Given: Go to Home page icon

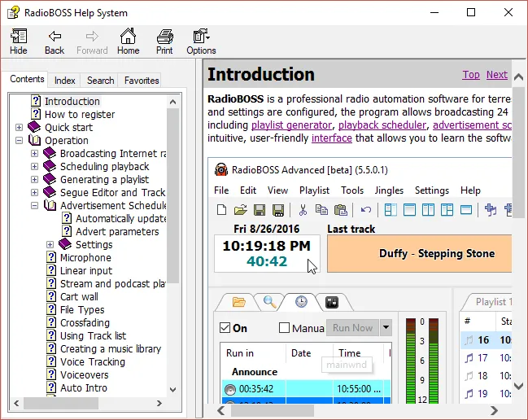Looking at the screenshot, I should pyautogui.click(x=128, y=37).
